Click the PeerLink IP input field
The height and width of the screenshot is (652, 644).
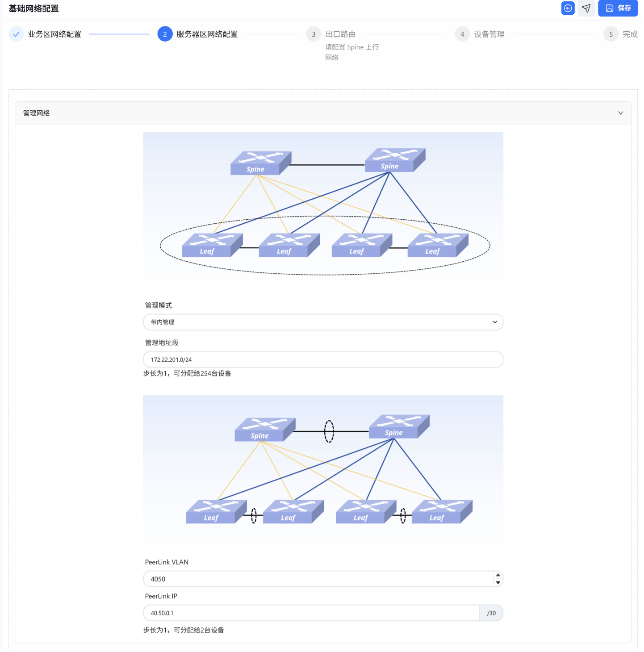click(x=311, y=613)
